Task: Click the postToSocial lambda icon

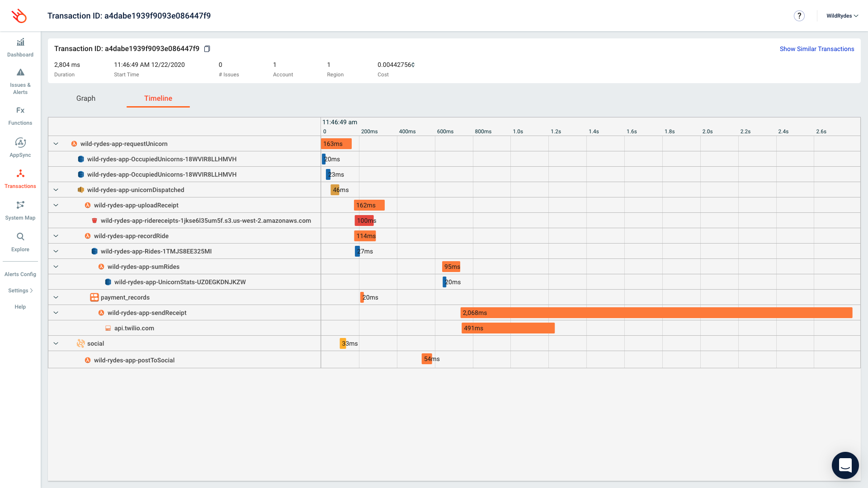Action: (x=88, y=360)
